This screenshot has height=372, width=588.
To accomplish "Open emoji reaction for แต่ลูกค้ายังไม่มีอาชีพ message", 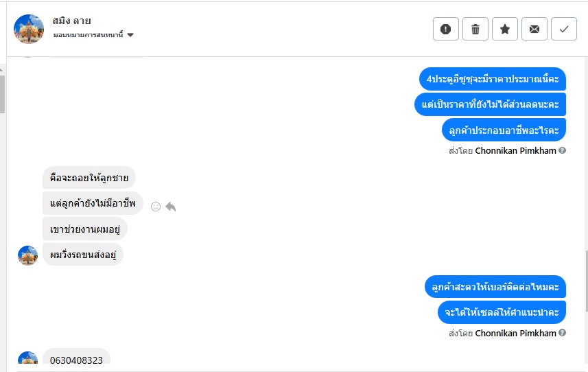I will (156, 206).
